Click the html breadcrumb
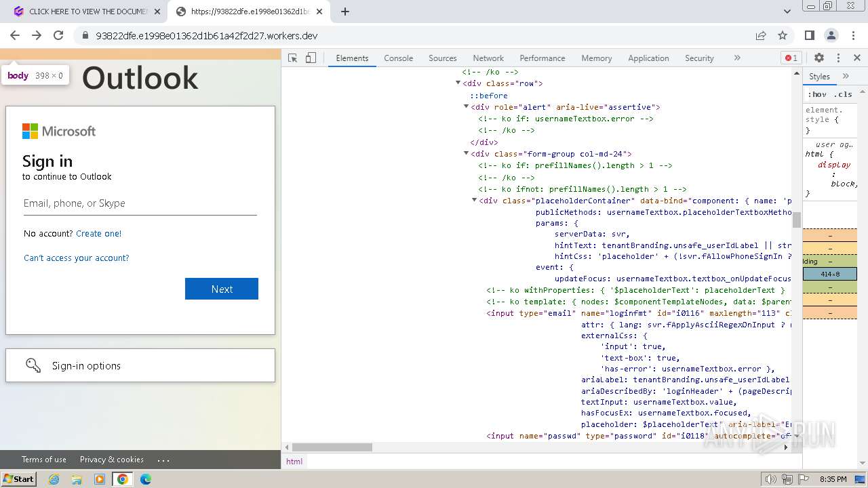 pos(294,462)
